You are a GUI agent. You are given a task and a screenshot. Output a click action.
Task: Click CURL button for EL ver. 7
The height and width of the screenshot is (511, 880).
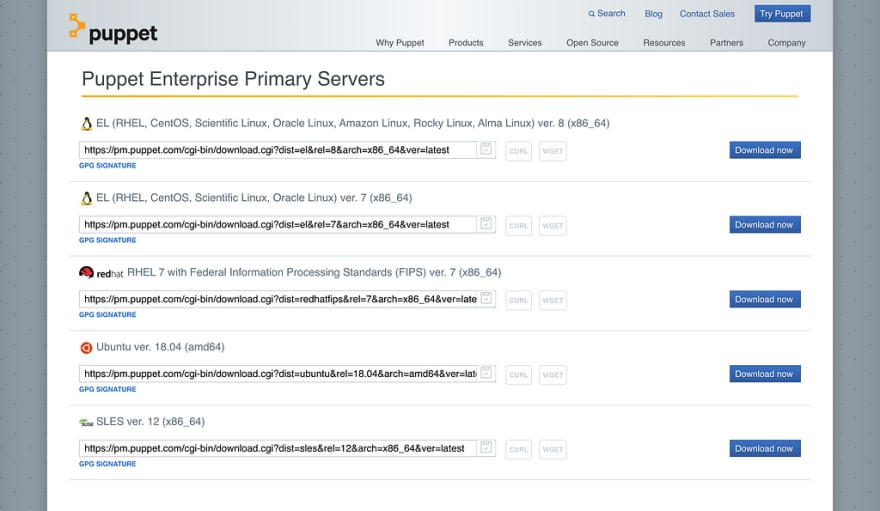coord(518,225)
